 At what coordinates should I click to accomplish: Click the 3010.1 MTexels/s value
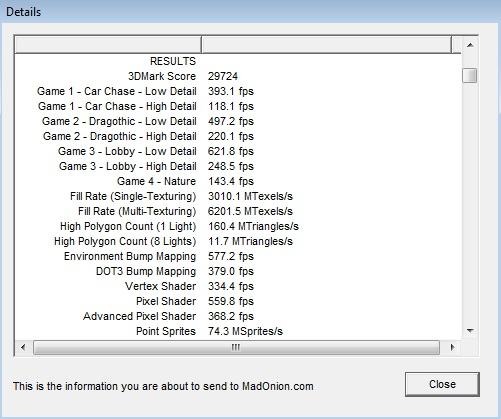[x=250, y=196]
